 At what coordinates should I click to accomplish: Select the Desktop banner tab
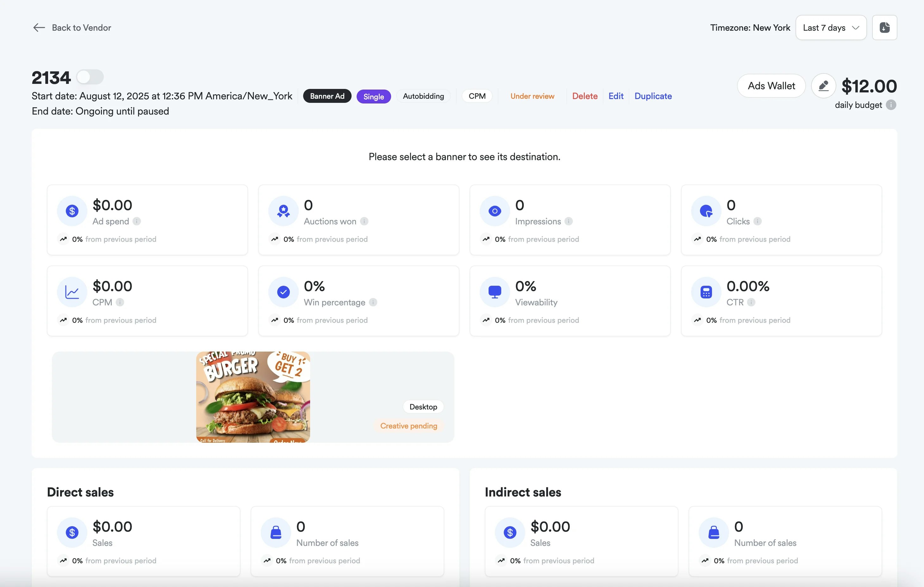coord(423,407)
